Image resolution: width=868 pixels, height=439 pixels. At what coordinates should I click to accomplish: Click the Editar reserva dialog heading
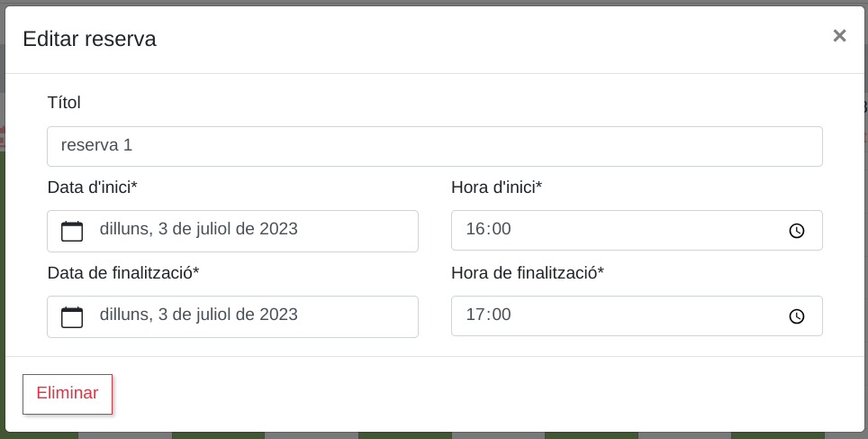point(89,39)
